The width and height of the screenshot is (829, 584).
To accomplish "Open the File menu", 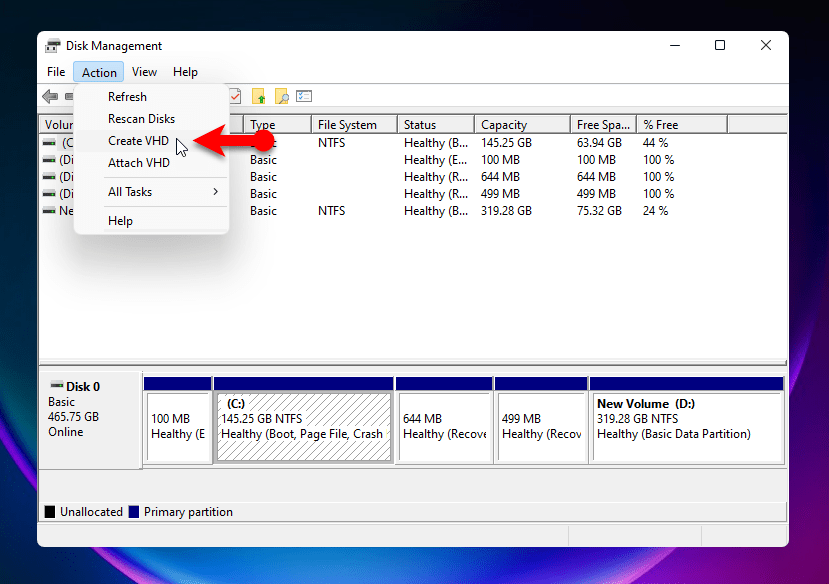I will tap(55, 71).
